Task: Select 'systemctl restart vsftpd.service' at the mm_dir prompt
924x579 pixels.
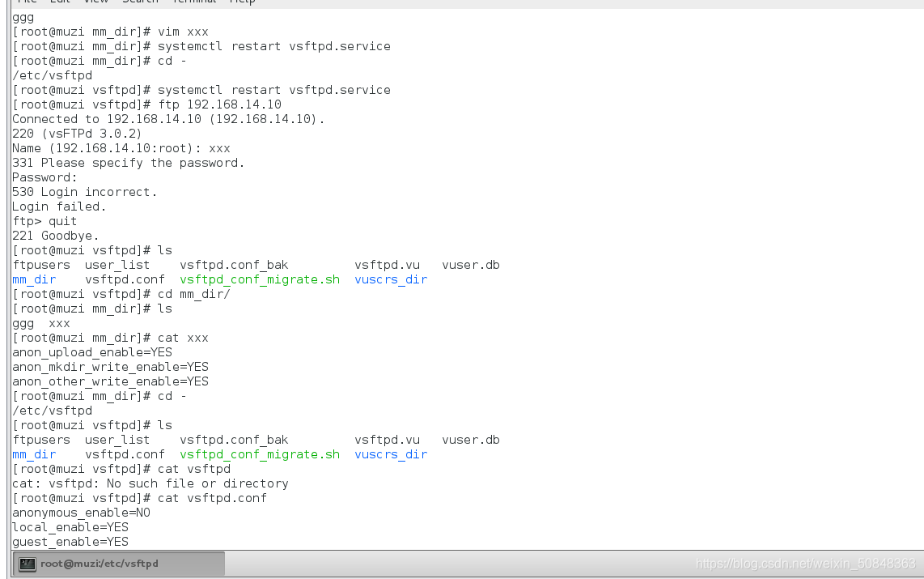Action: click(x=274, y=47)
